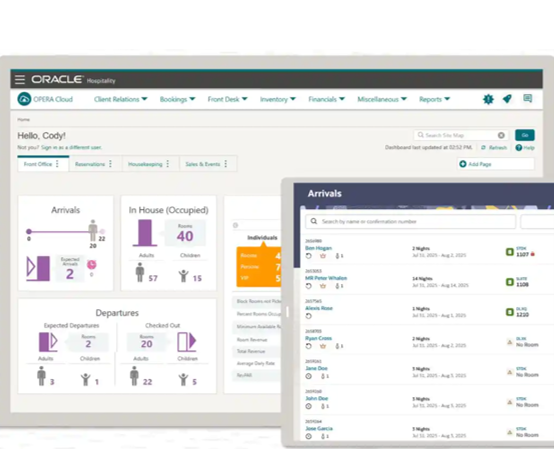
Task: Click the OPERA Cloud logo icon
Action: (x=24, y=99)
